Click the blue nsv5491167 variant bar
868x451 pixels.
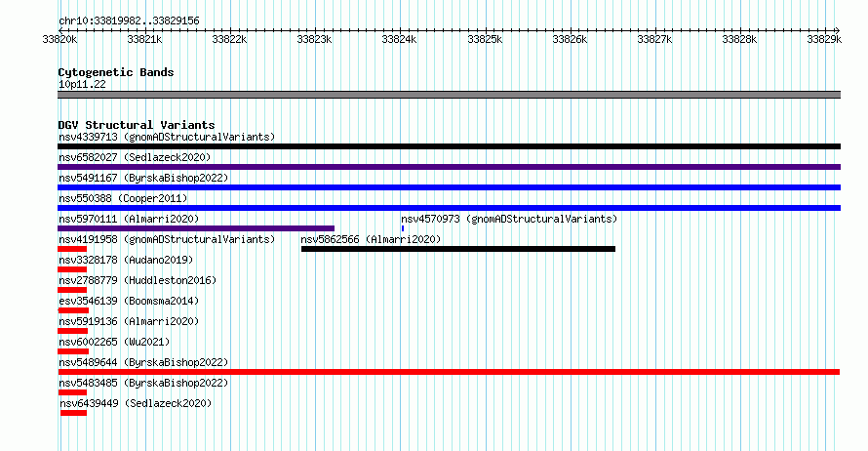pos(449,187)
